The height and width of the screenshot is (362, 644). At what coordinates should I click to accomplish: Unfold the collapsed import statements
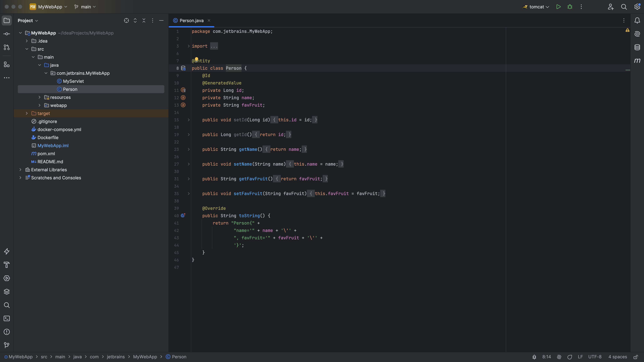click(189, 46)
